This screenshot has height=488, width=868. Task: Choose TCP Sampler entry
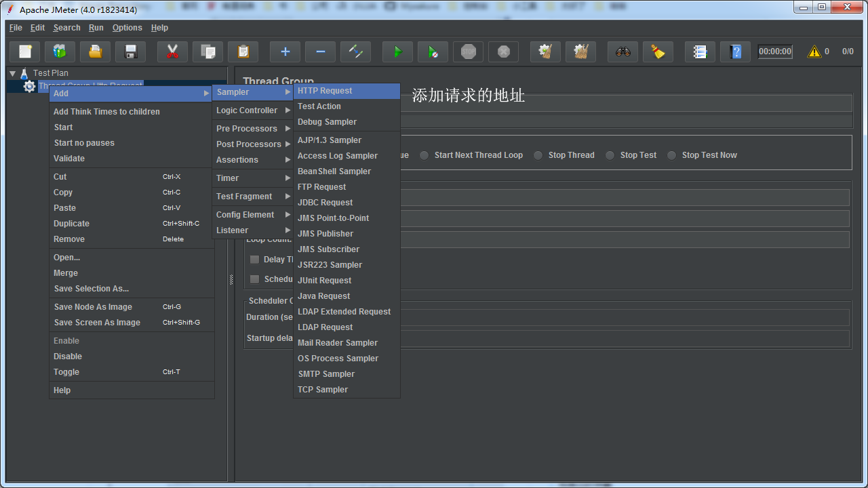347,390
